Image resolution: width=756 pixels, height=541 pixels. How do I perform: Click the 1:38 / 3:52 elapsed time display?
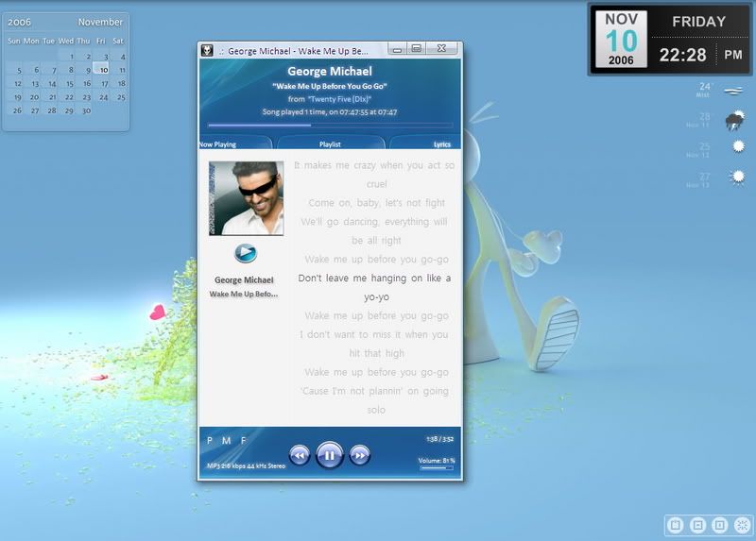click(439, 439)
